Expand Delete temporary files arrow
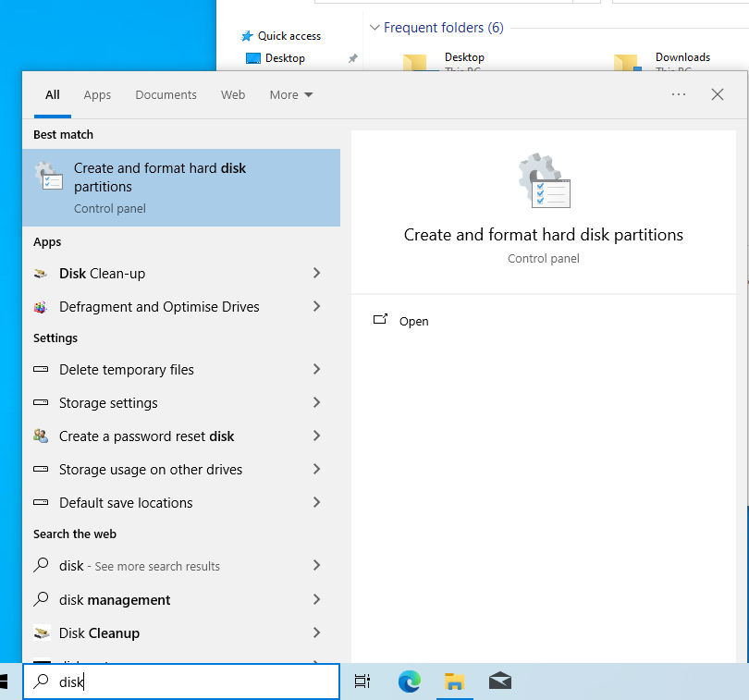This screenshot has height=700, width=749. click(x=316, y=369)
